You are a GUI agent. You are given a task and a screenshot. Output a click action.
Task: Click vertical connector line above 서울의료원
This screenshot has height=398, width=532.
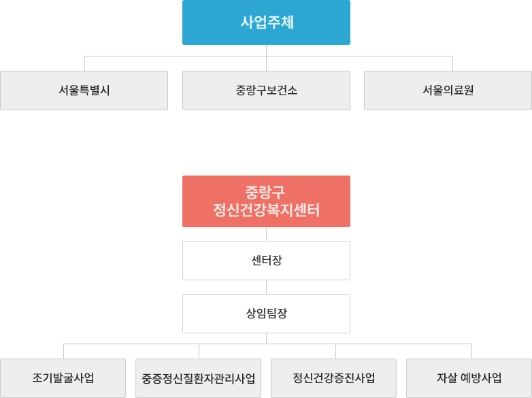(x=452, y=63)
